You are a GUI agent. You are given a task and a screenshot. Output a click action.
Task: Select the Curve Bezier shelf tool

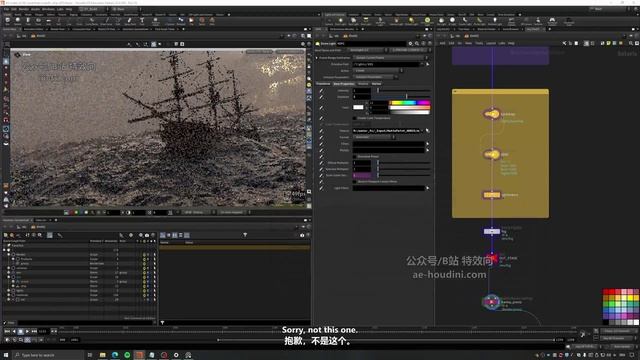[x=92, y=21]
